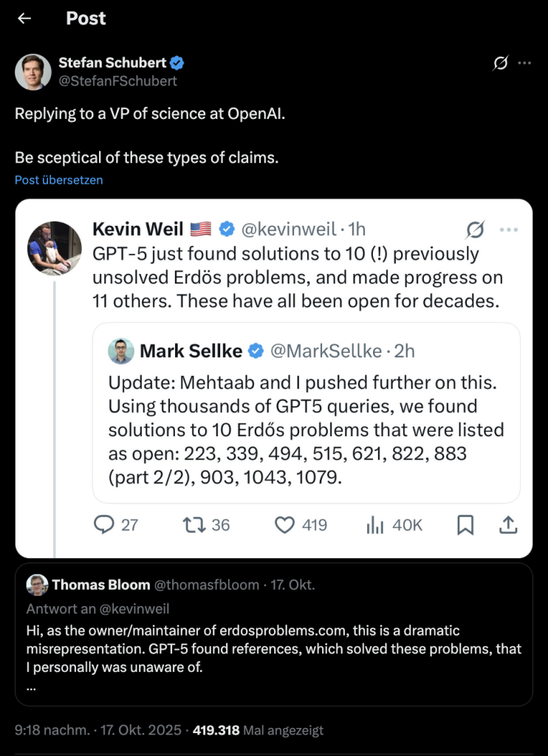The image size is (548, 756).
Task: Click the post timestamp 9:18 nachm.
Action: [x=52, y=730]
